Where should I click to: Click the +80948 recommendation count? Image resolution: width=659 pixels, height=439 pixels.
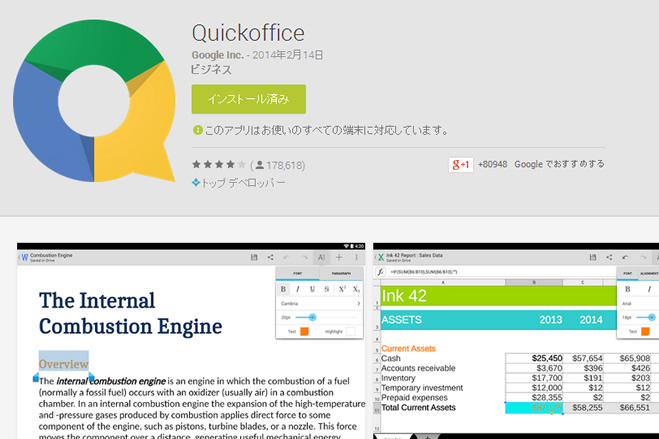coord(493,164)
